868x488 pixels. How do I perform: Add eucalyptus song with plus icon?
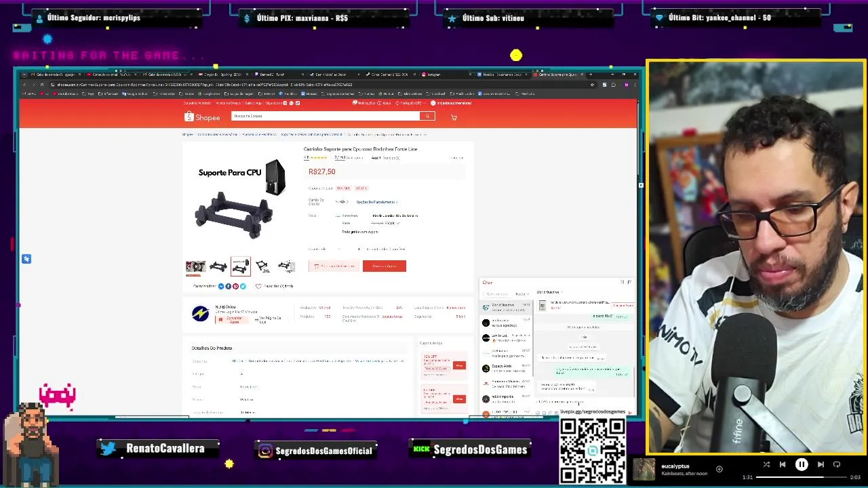tap(719, 469)
